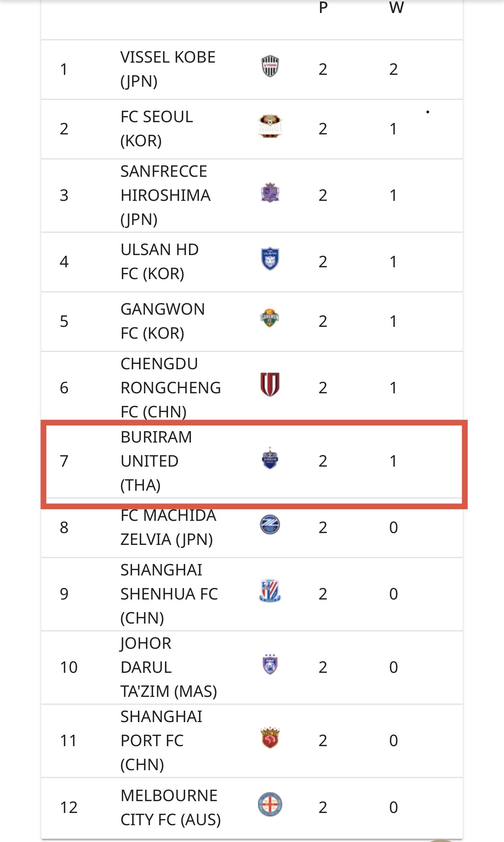
Task: Click the P column header
Action: click(323, 8)
